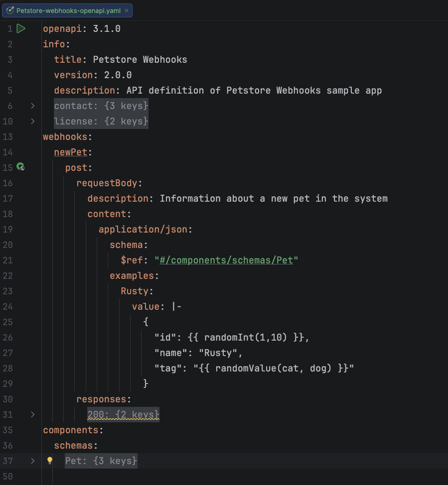Place cursor in the Petstore Webhooks title value
Image resolution: width=448 pixels, height=485 pixels.
point(140,60)
